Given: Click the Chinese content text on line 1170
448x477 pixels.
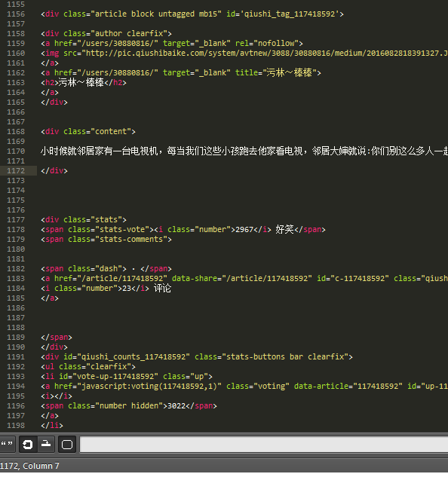Looking at the screenshot, I should tap(244, 151).
